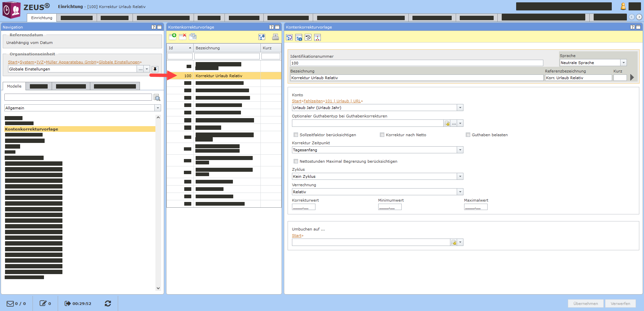Open the Sprache Neutrale Sprache dropdown
This screenshot has height=311, width=644.
pos(623,63)
